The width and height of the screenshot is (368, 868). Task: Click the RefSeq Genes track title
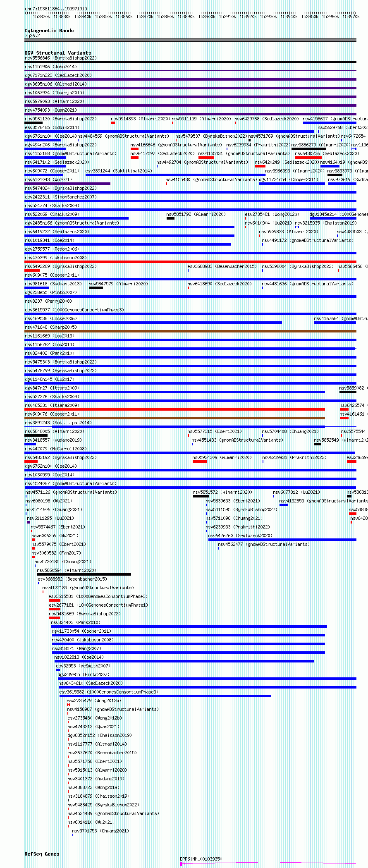(42, 854)
